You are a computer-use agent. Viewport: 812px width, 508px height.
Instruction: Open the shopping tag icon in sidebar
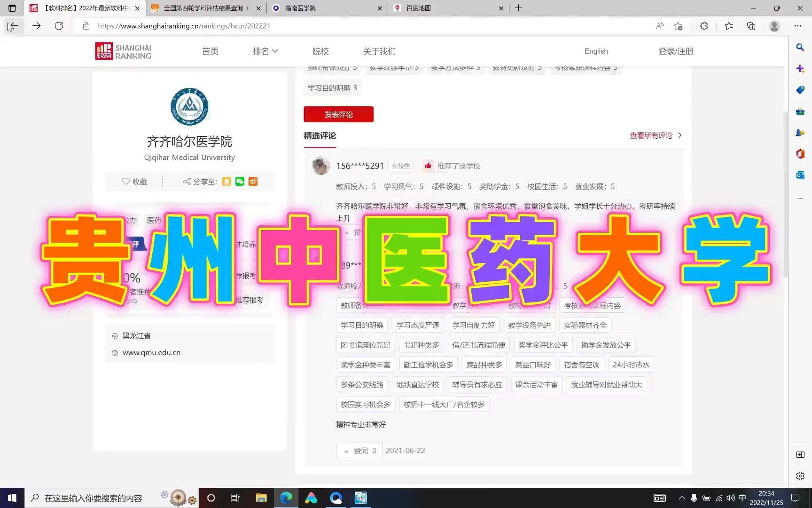coord(800,90)
